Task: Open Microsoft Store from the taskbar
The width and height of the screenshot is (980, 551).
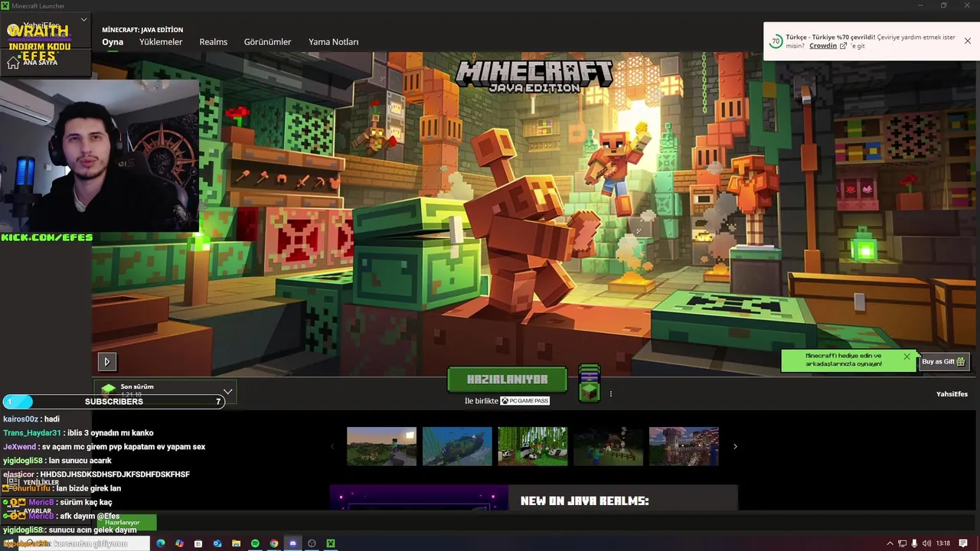Action: coord(198,543)
